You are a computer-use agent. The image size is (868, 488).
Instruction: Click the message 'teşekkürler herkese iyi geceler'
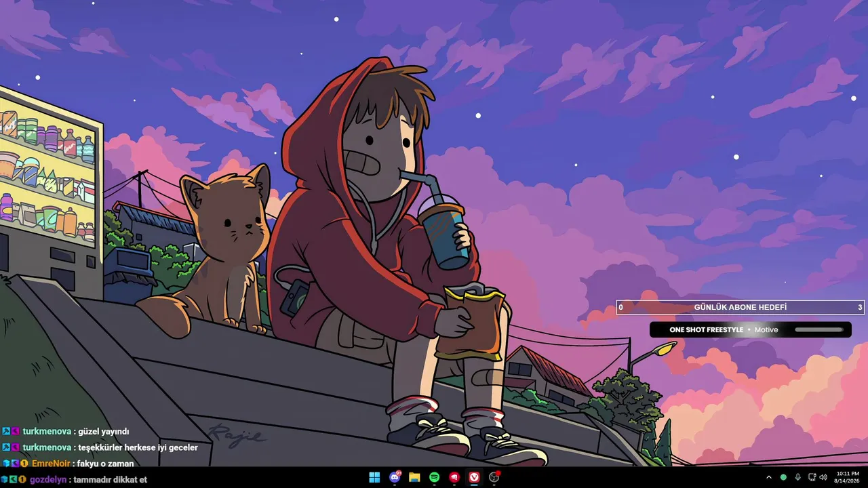(138, 447)
